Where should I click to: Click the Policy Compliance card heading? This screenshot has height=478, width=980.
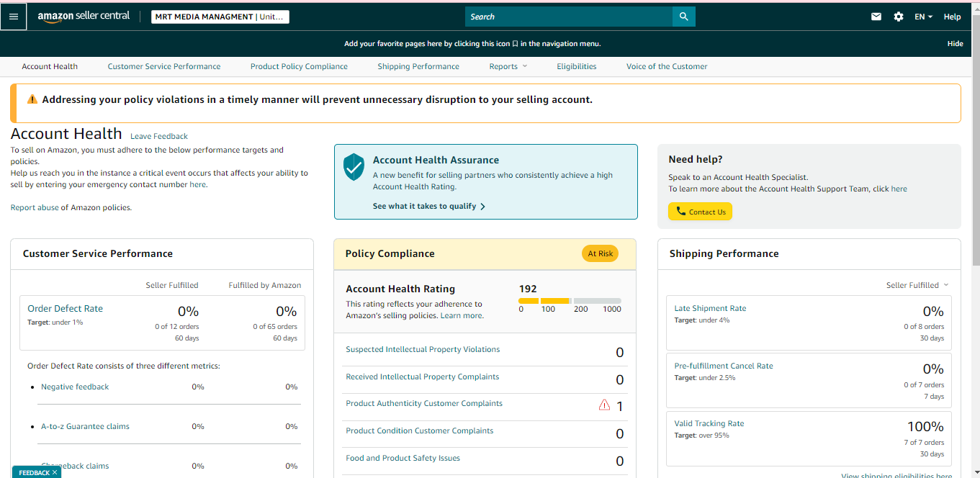[390, 253]
